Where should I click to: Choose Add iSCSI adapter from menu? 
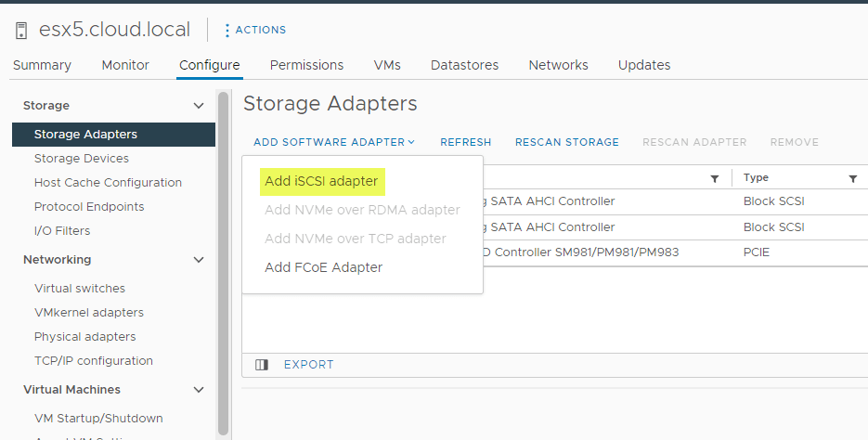pos(321,181)
